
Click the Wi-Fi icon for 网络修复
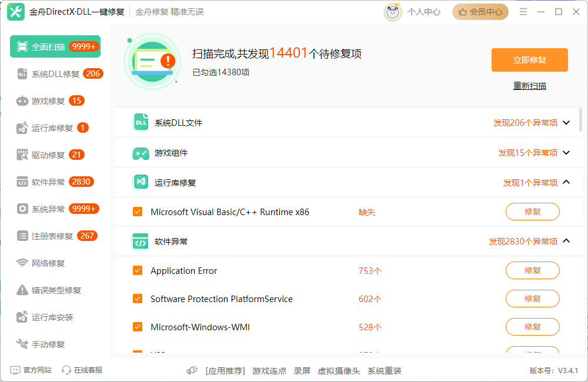coord(22,263)
